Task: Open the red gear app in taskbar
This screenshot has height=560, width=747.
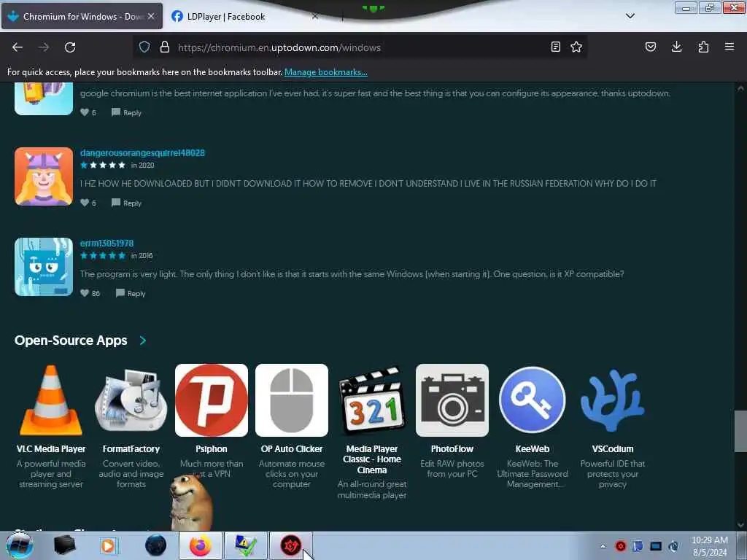Action: 290,545
